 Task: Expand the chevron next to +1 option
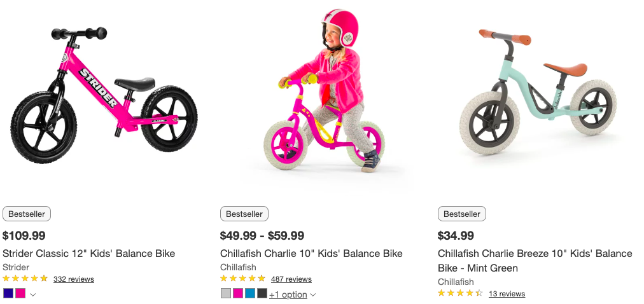[x=312, y=294]
